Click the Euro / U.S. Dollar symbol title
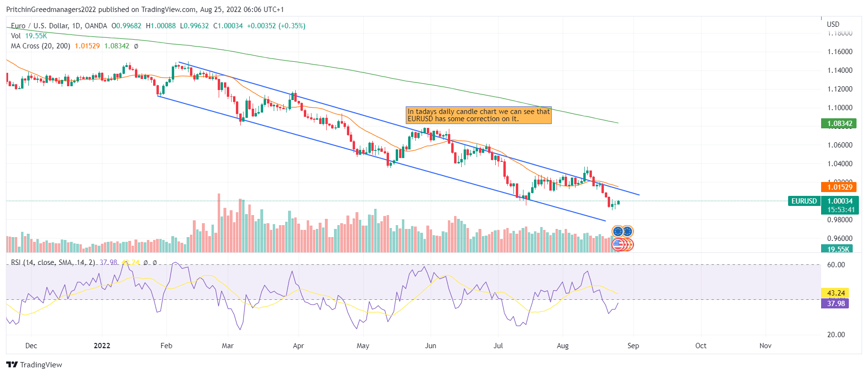Image resolution: width=868 pixels, height=375 pixels. pos(59,26)
